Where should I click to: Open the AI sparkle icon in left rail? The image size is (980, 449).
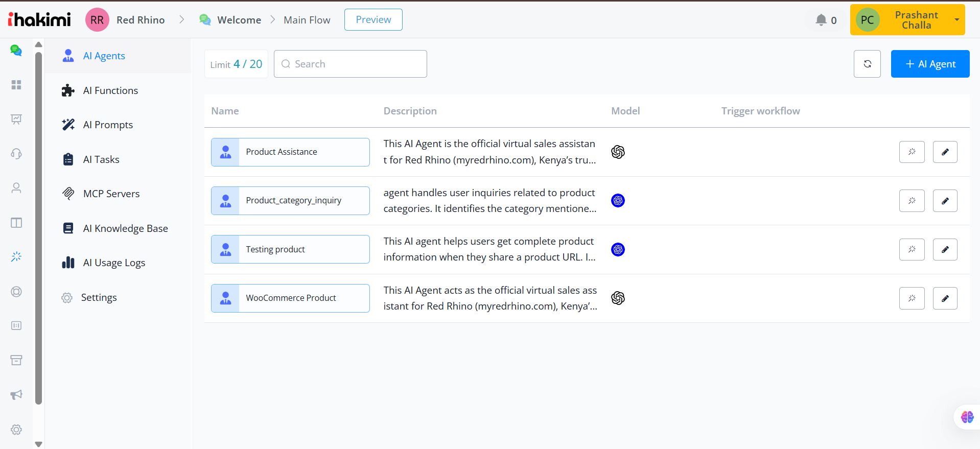pos(16,256)
